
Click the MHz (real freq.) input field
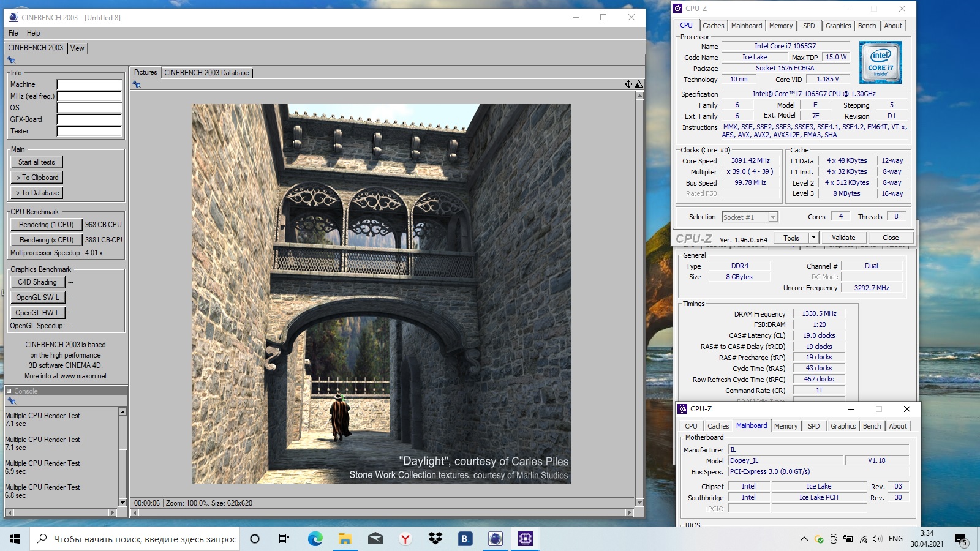89,96
